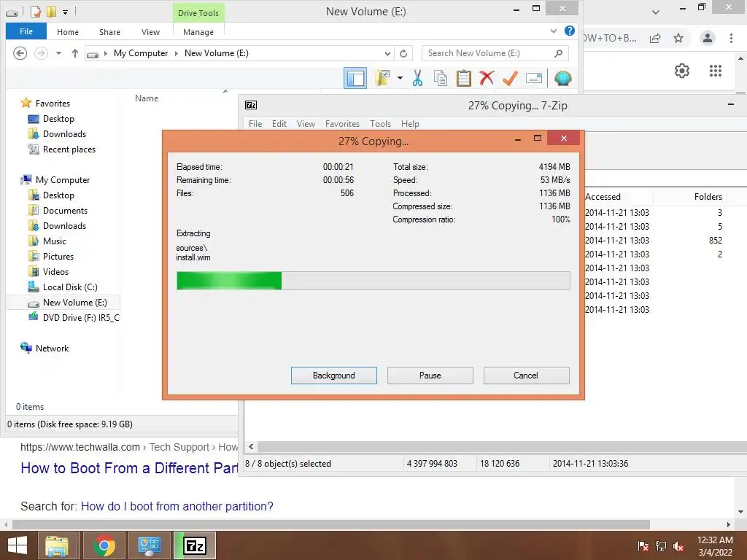
Task: Select Documents under My Computer
Action: pyautogui.click(x=65, y=211)
